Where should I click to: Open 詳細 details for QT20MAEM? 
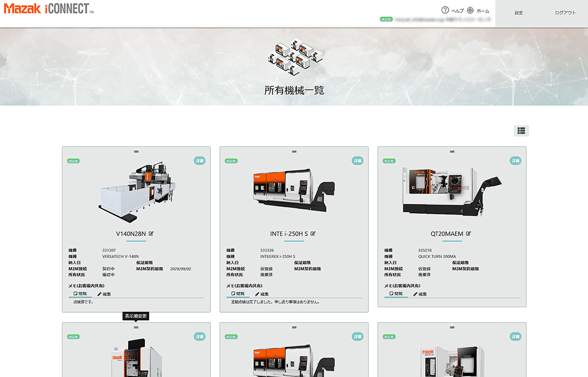[x=516, y=161]
